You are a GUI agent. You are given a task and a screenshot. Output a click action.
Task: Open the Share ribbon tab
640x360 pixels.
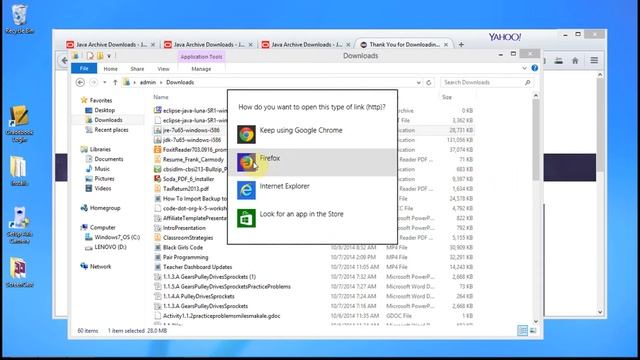(x=137, y=69)
